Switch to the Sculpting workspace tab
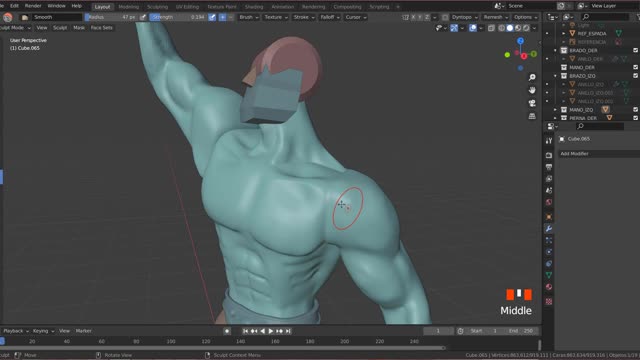The image size is (640, 360). (x=157, y=7)
